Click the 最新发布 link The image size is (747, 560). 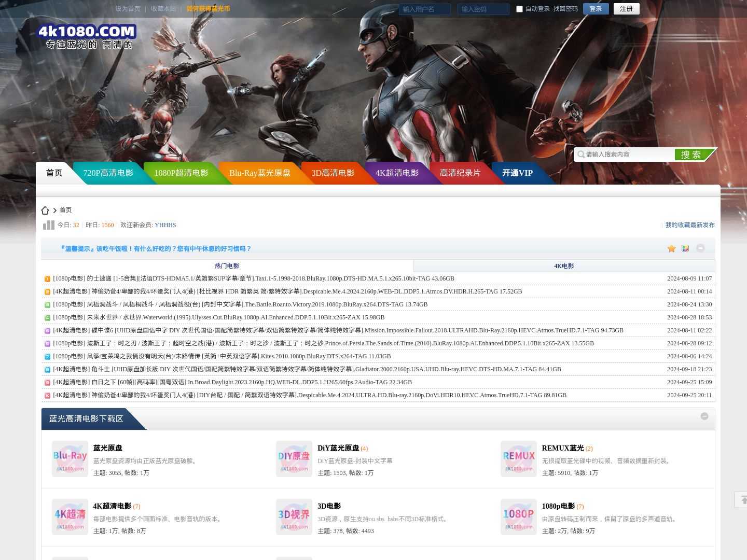(x=702, y=225)
